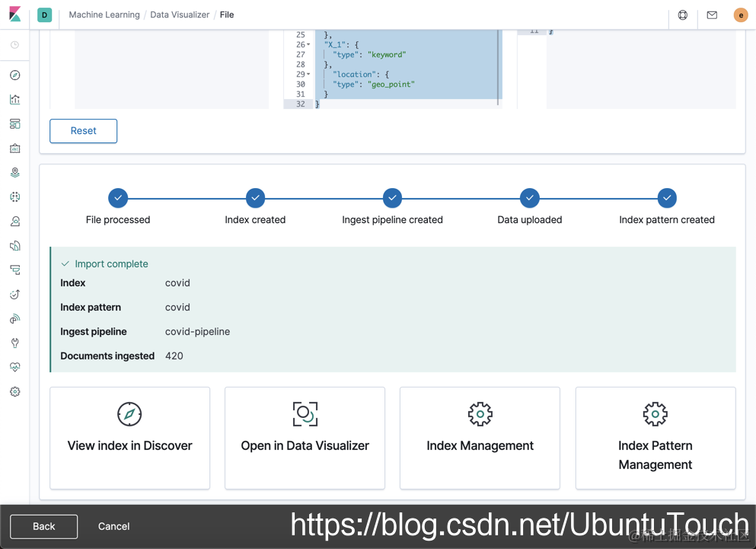Click the Index Pattern Management gear icon
This screenshot has height=549, width=756.
(x=656, y=414)
